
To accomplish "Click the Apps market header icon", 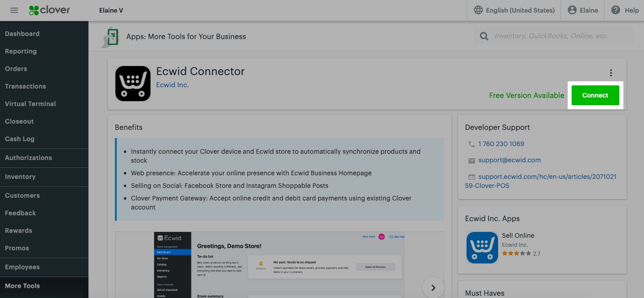I will [110, 36].
